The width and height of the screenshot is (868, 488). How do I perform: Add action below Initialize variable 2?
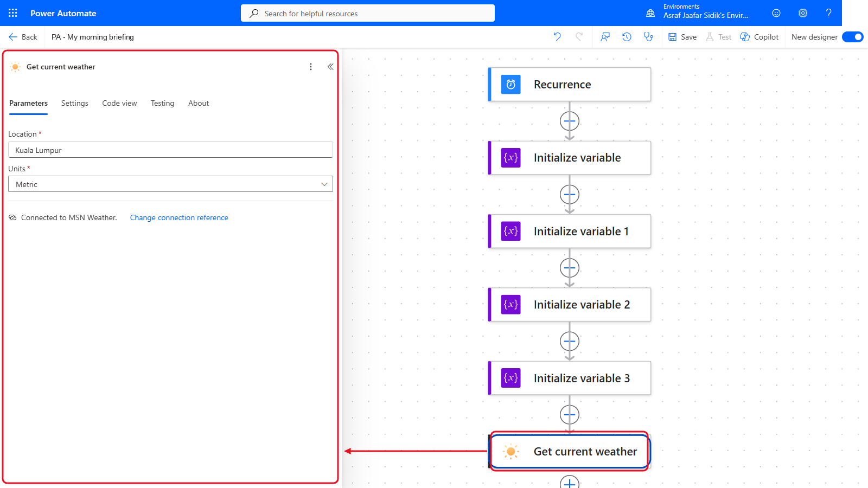click(x=570, y=341)
